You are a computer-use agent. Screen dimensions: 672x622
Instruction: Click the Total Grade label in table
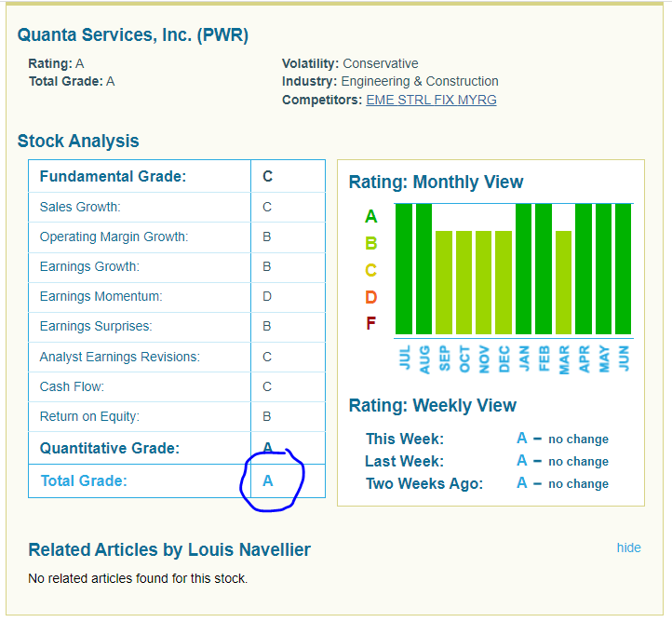coord(84,480)
